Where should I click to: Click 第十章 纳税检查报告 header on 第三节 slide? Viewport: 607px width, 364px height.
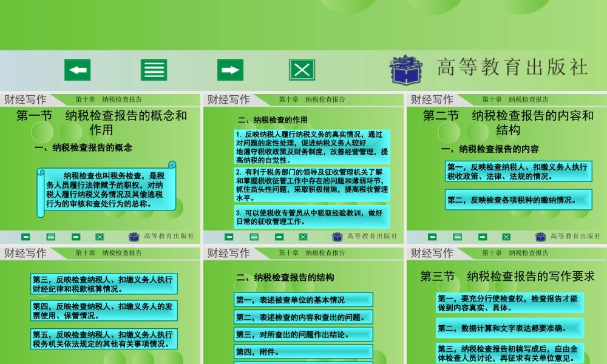tap(515, 253)
